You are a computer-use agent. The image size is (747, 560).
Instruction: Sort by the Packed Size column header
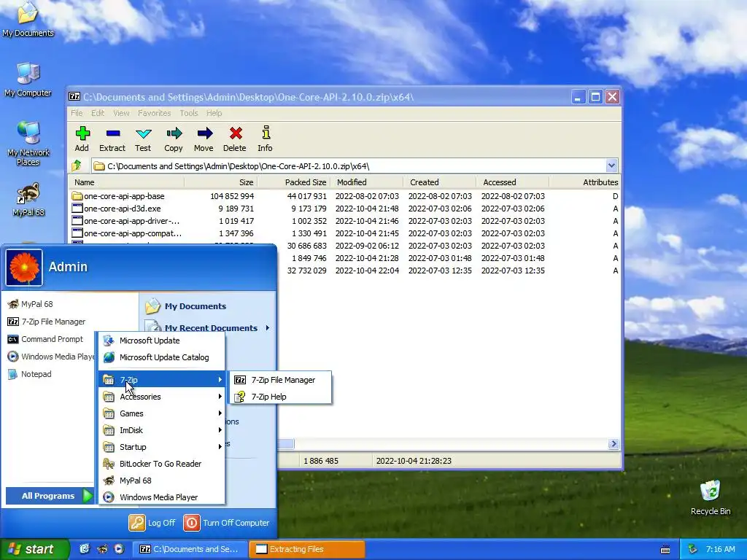click(294, 182)
